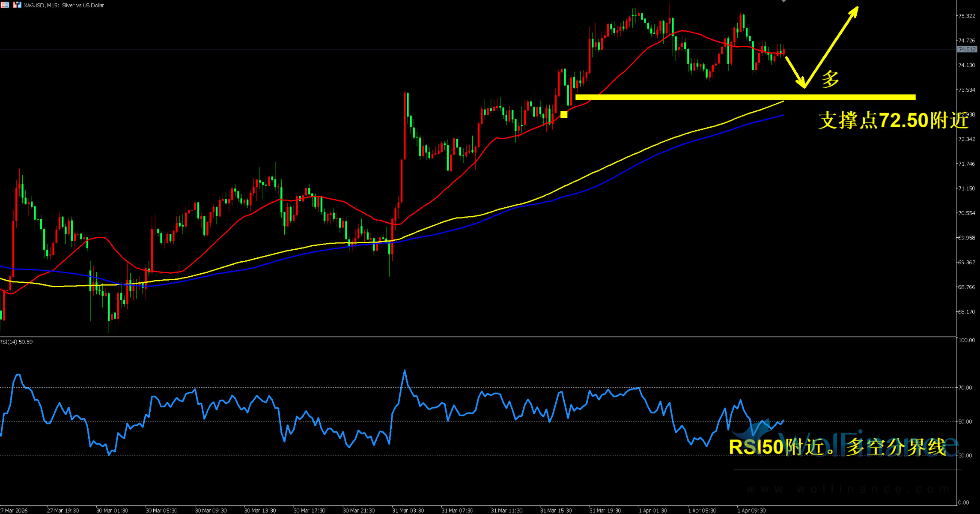Viewport: 980px width, 514px height.
Task: Select the yellow 多 text label
Action: (830, 80)
